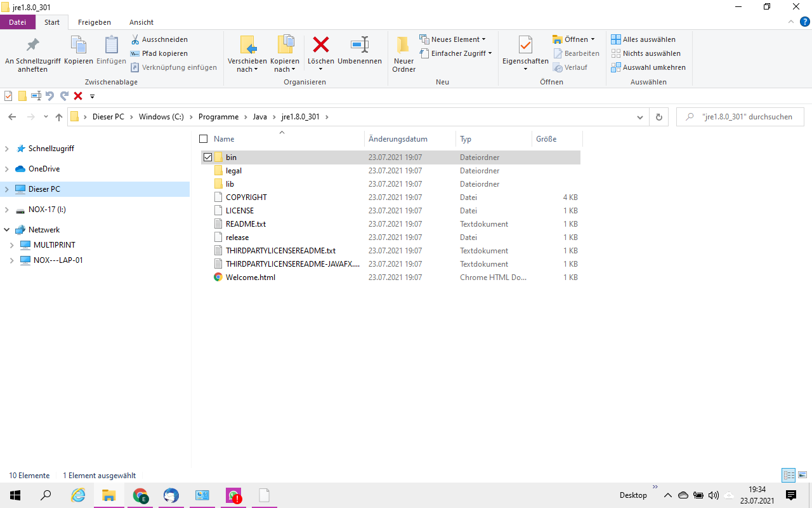
Task: Collapse the Netzwerk tree node
Action: pyautogui.click(x=7, y=230)
